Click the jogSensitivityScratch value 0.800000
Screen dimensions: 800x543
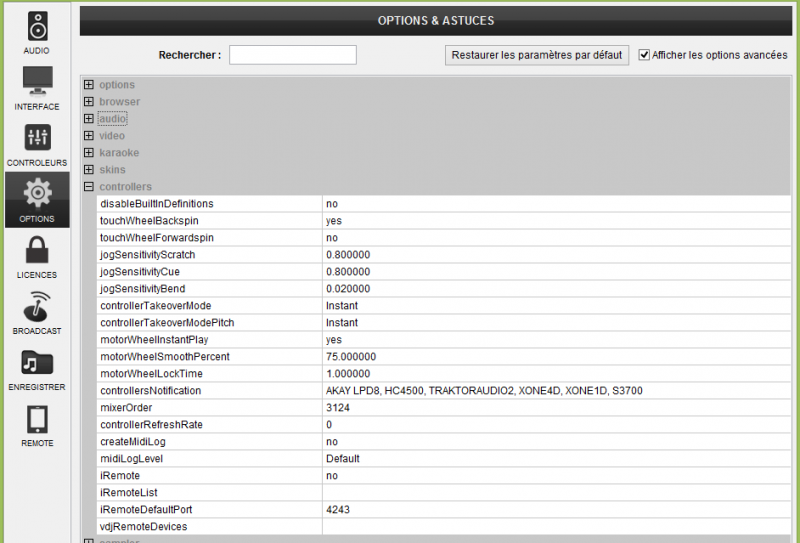(348, 255)
